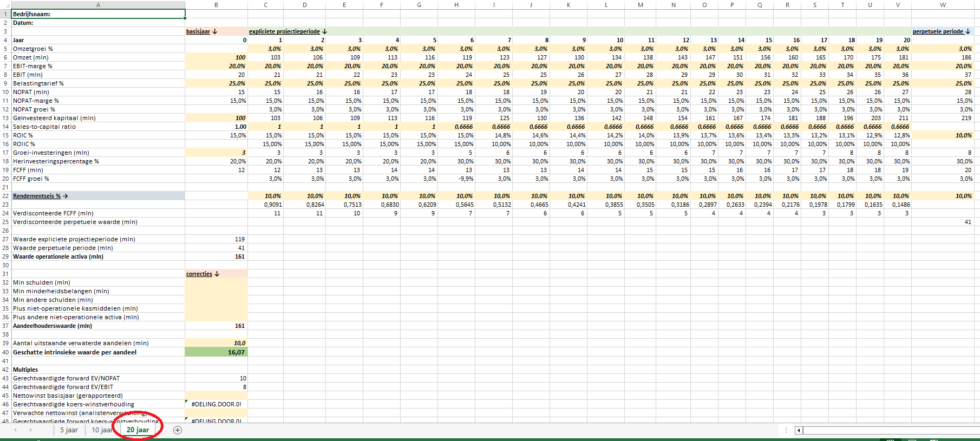The image size is (980, 441).
Task: Click the Min schulden (mln) input cell
Action: click(216, 282)
